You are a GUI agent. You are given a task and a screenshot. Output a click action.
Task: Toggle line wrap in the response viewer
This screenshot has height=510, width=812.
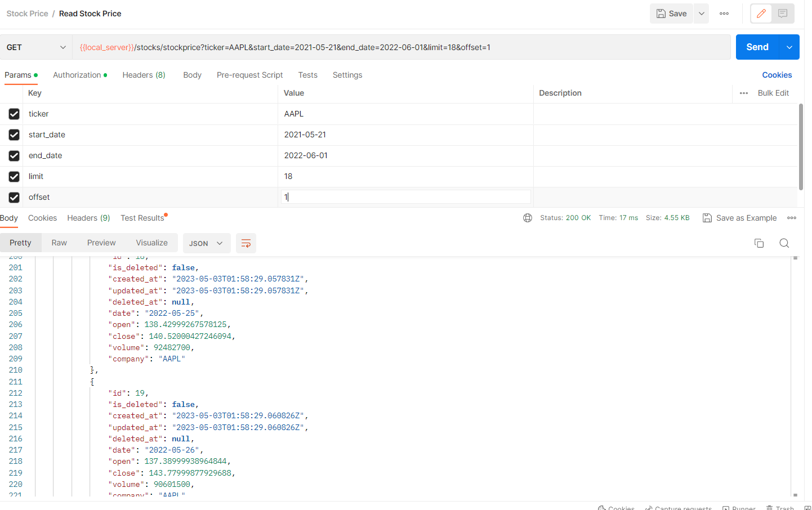pyautogui.click(x=246, y=243)
